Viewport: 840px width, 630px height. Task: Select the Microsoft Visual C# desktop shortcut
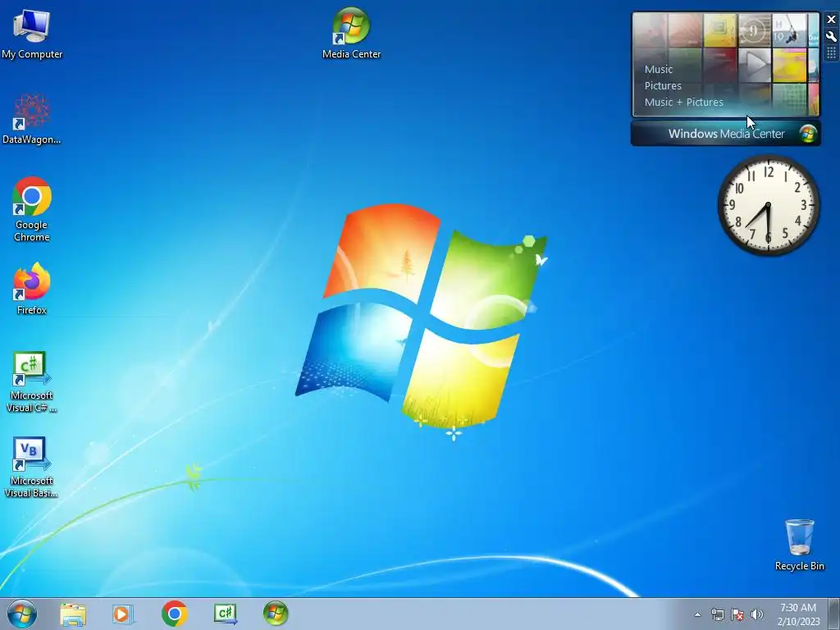coord(32,382)
